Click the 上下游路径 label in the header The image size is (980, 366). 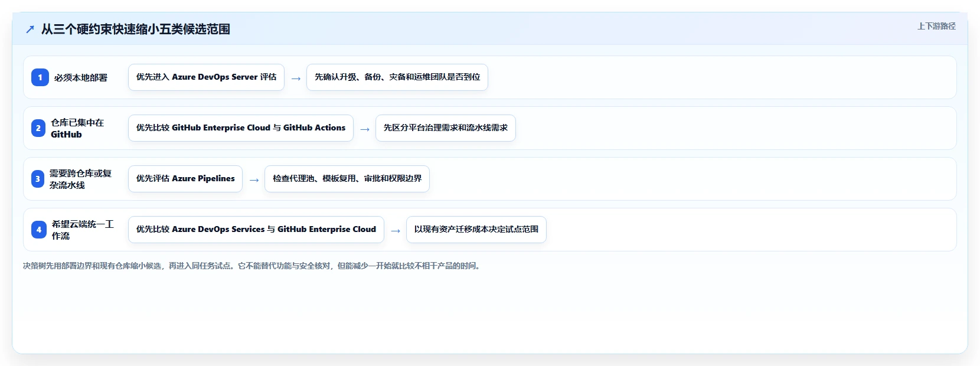[x=936, y=26]
